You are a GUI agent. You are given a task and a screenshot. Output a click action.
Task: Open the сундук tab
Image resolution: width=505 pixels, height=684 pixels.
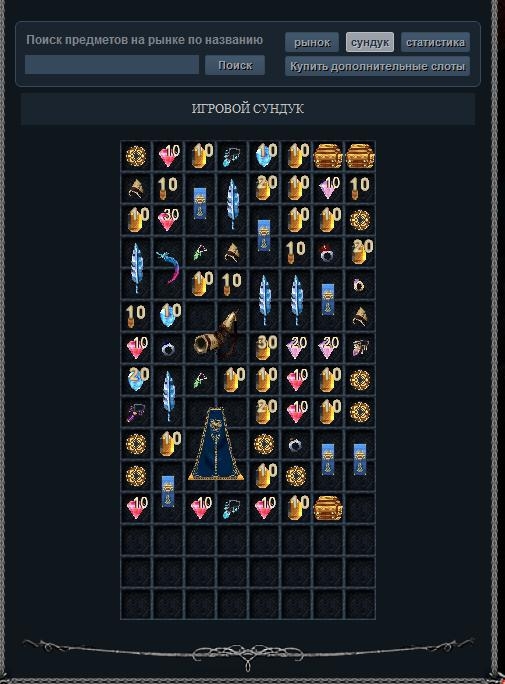[x=370, y=42]
